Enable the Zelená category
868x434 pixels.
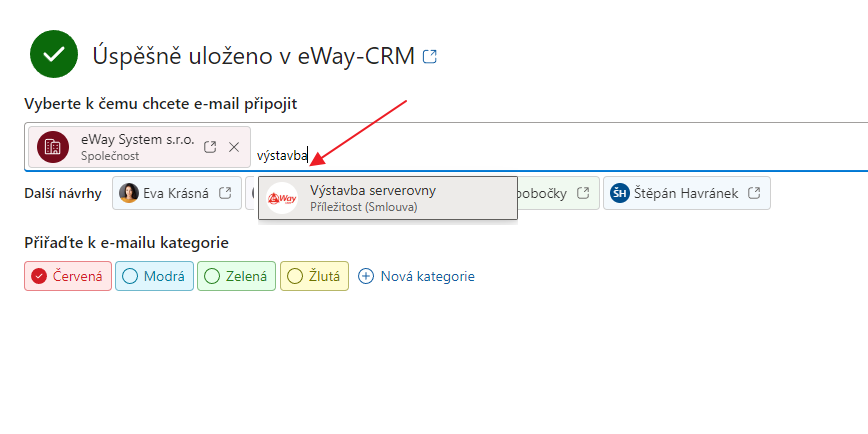pyautogui.click(x=236, y=276)
